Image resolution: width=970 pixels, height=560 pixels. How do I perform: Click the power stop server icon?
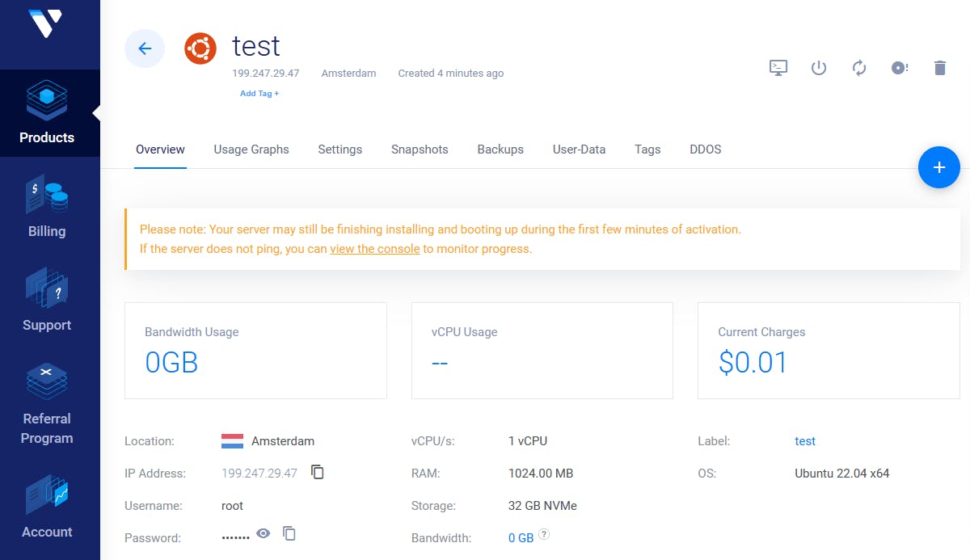pos(819,68)
